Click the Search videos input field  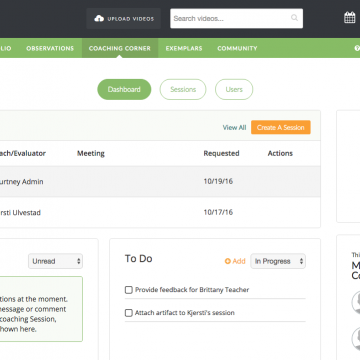pyautogui.click(x=237, y=18)
